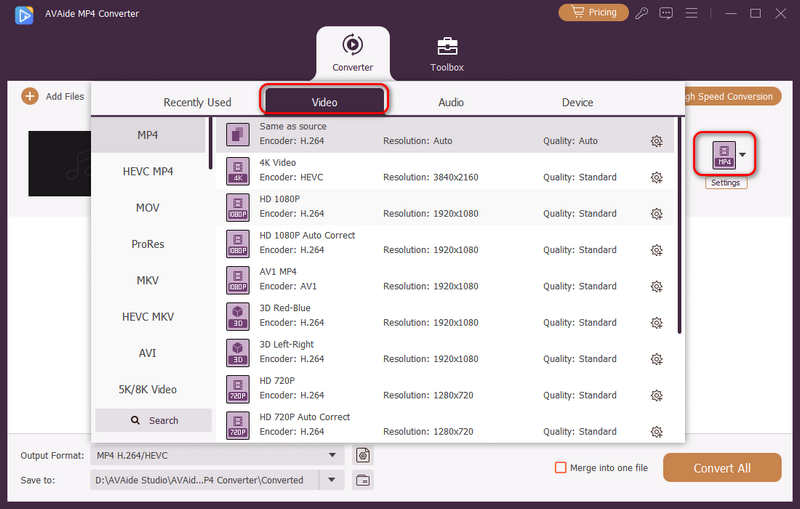
Task: Select HEVC MKV in the format list
Action: (148, 317)
